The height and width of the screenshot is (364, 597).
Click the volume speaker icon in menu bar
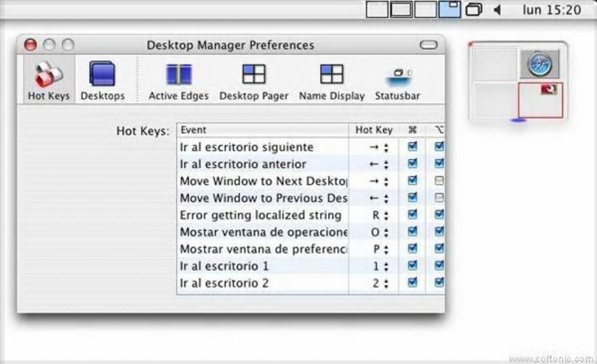(497, 10)
